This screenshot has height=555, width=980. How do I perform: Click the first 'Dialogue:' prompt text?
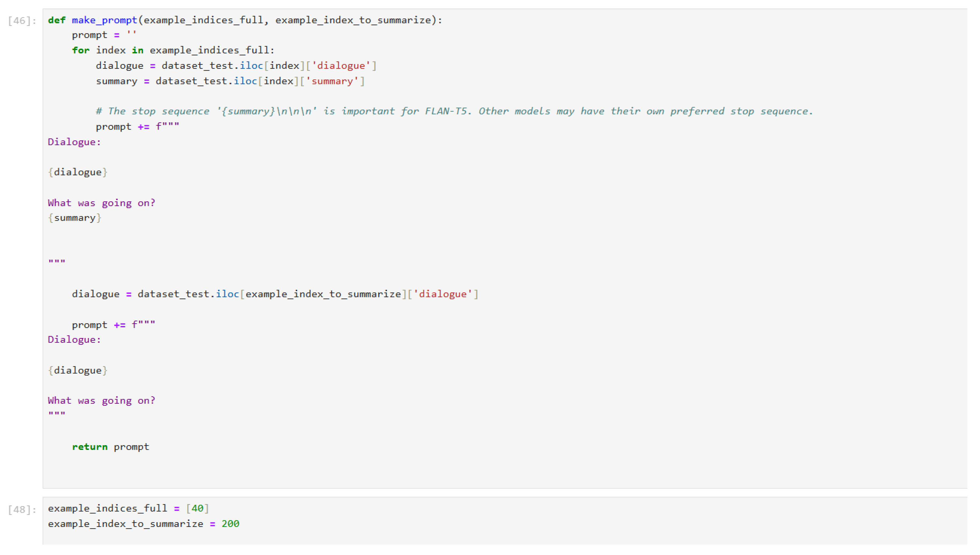(x=74, y=142)
